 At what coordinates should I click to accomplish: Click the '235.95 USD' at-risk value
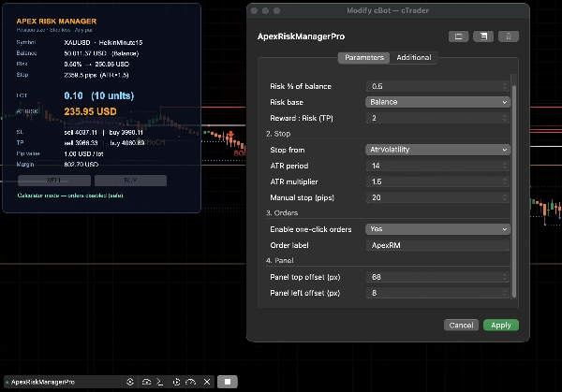coord(90,111)
